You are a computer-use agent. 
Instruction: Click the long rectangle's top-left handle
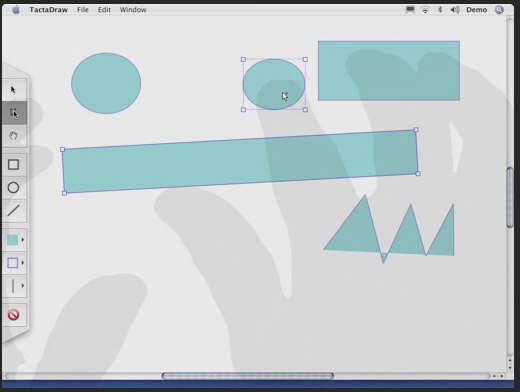62,149
